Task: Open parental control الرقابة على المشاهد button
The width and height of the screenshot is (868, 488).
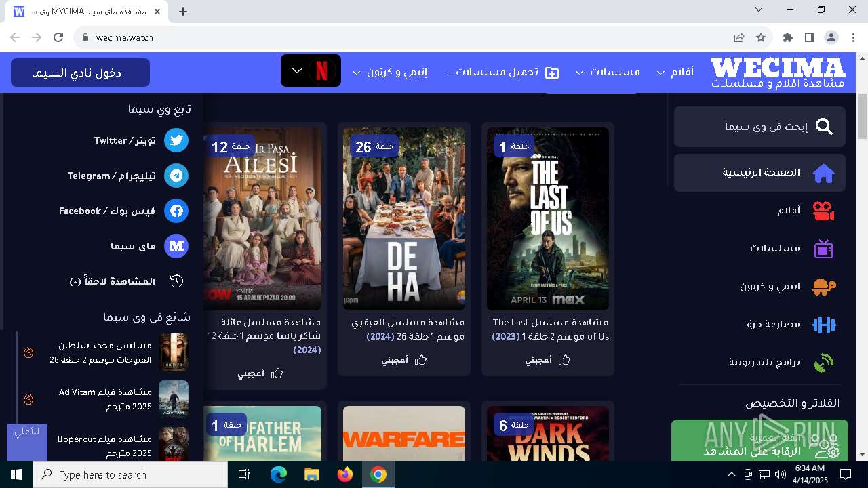Action: (x=759, y=441)
